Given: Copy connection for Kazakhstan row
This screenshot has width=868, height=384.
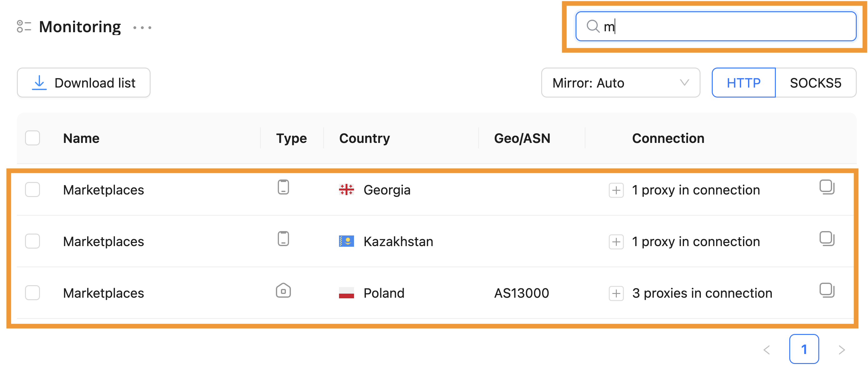Looking at the screenshot, I should click(x=826, y=239).
